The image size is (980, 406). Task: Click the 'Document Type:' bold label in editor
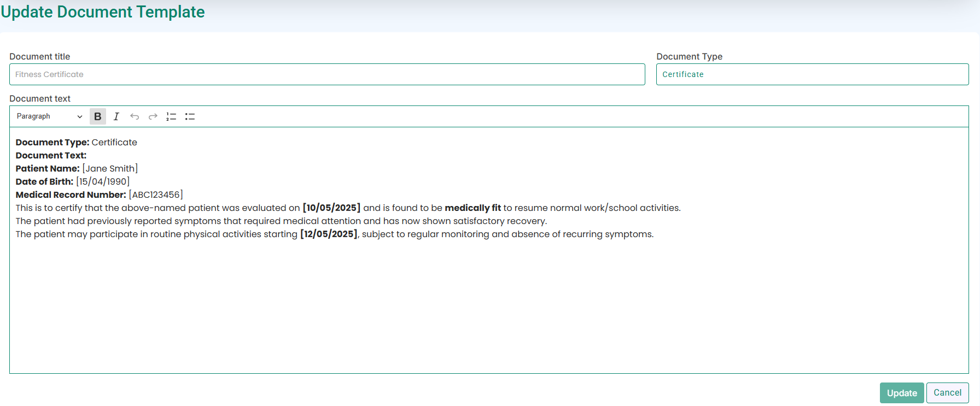52,142
